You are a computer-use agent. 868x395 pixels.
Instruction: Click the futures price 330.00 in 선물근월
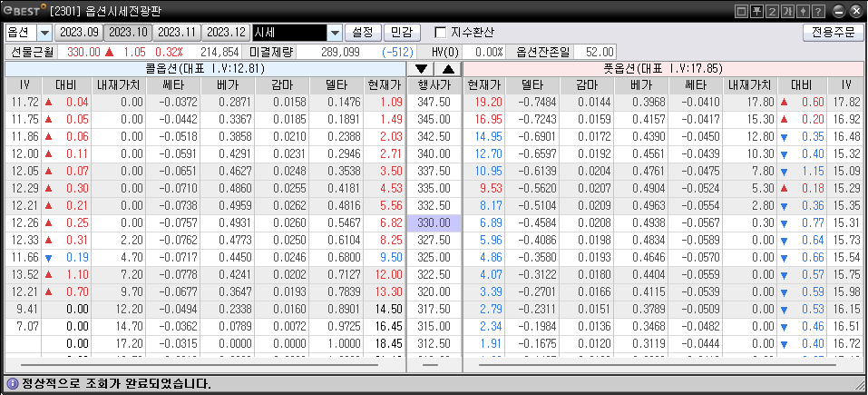(83, 52)
